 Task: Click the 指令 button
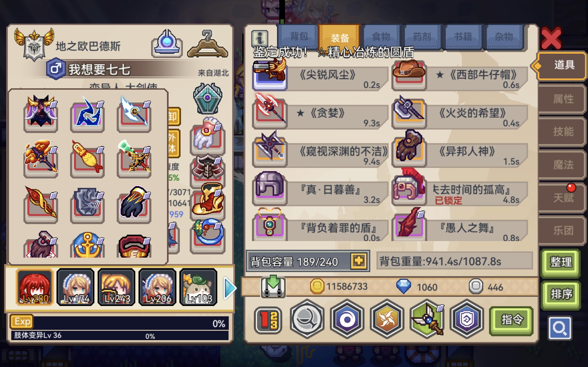[x=512, y=320]
